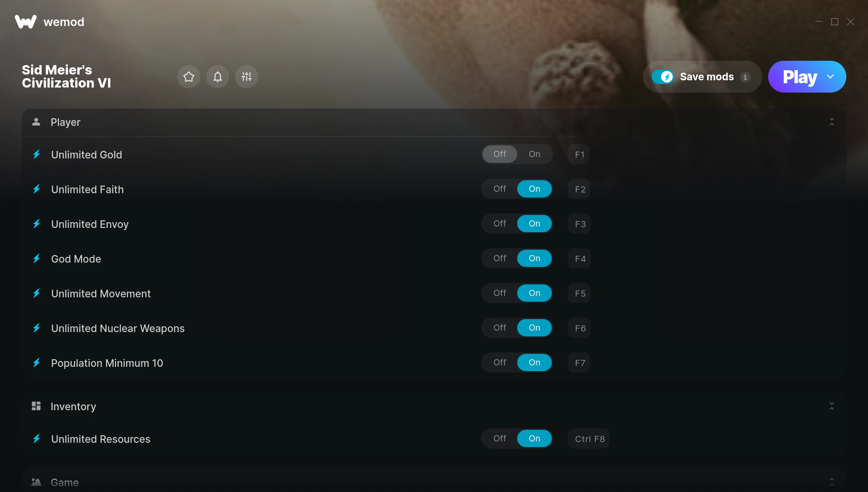Click the WeMod logo
Image resolution: width=868 pixels, height=492 pixels.
coord(25,22)
